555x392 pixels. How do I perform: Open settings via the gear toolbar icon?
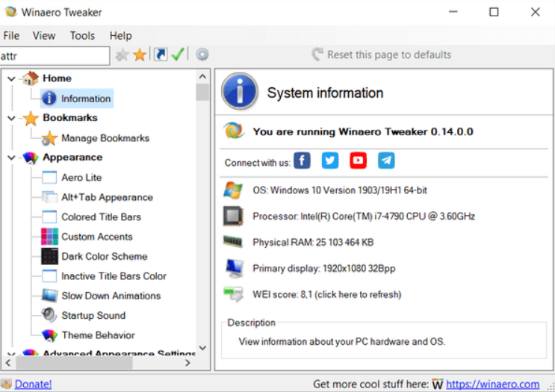pos(202,55)
